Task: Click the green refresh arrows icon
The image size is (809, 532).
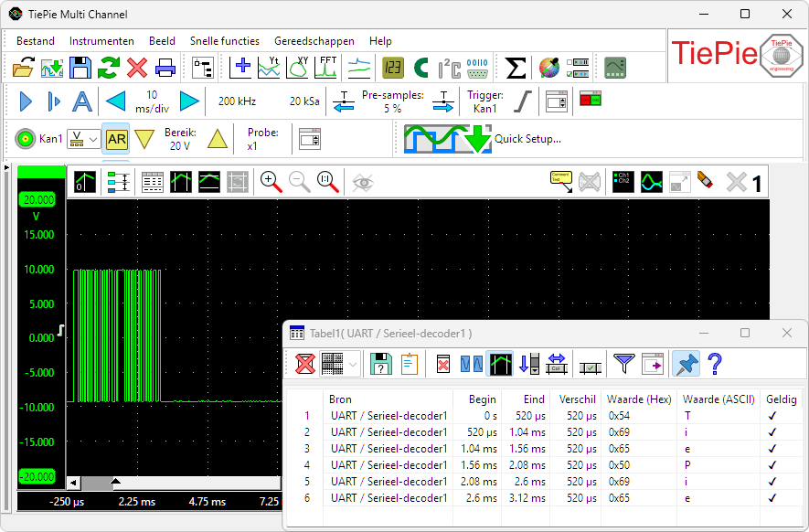Action: click(x=109, y=68)
